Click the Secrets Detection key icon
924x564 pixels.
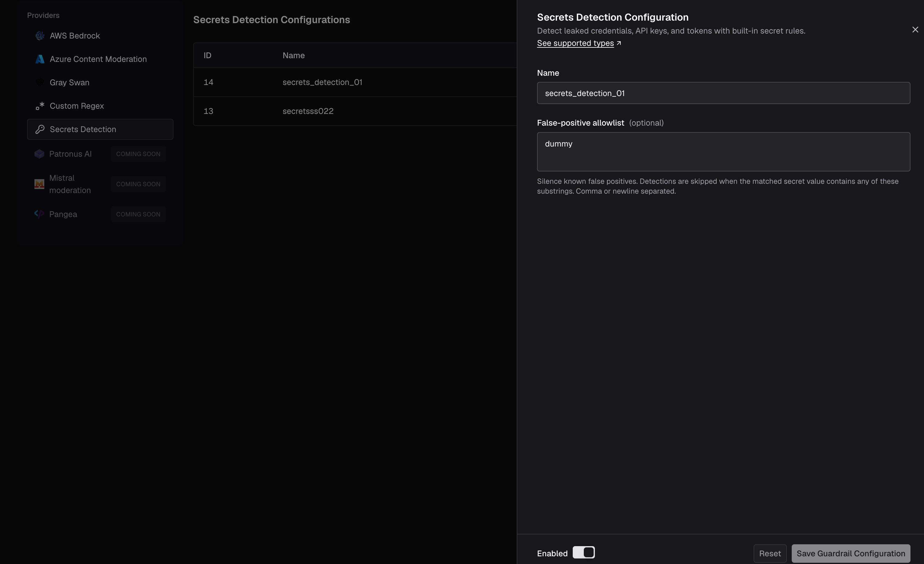click(x=40, y=129)
